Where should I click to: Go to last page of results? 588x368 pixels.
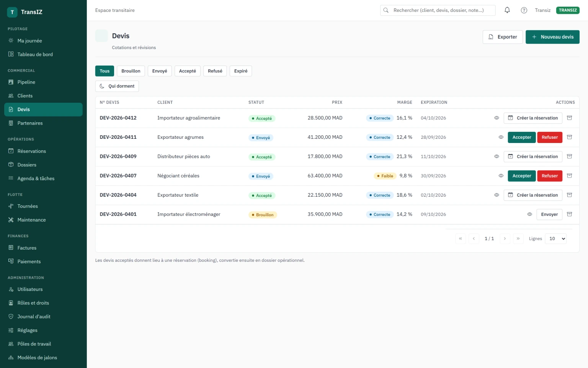(518, 238)
